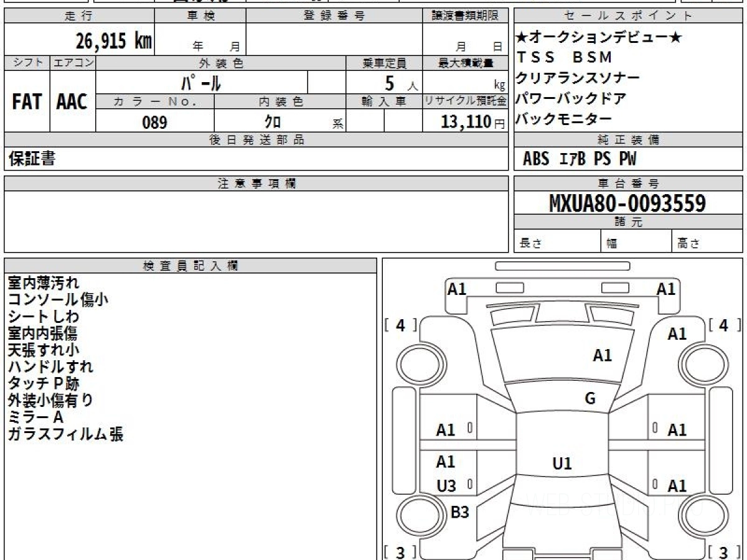Screen dimensions: 747x560
Task: Click the 高さ dimension label
Action: click(x=688, y=244)
